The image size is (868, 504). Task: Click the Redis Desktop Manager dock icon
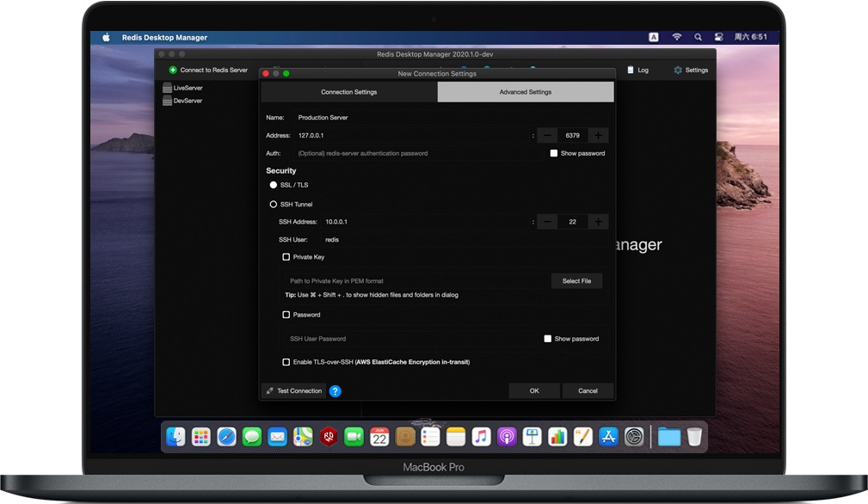[328, 437]
